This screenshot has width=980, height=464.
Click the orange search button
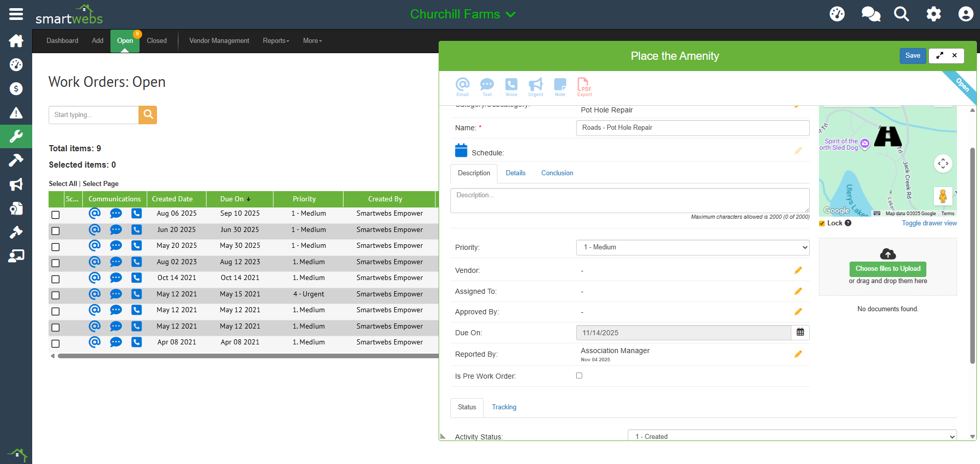pyautogui.click(x=148, y=115)
